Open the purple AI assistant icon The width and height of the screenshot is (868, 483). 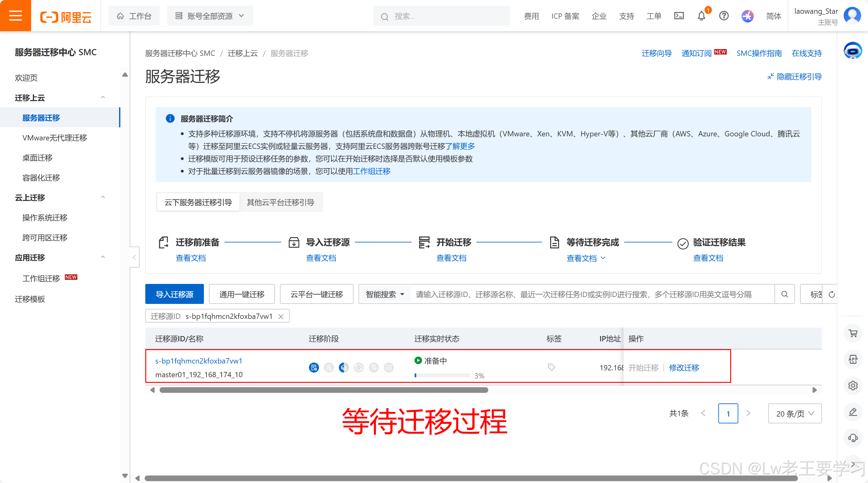click(x=747, y=16)
